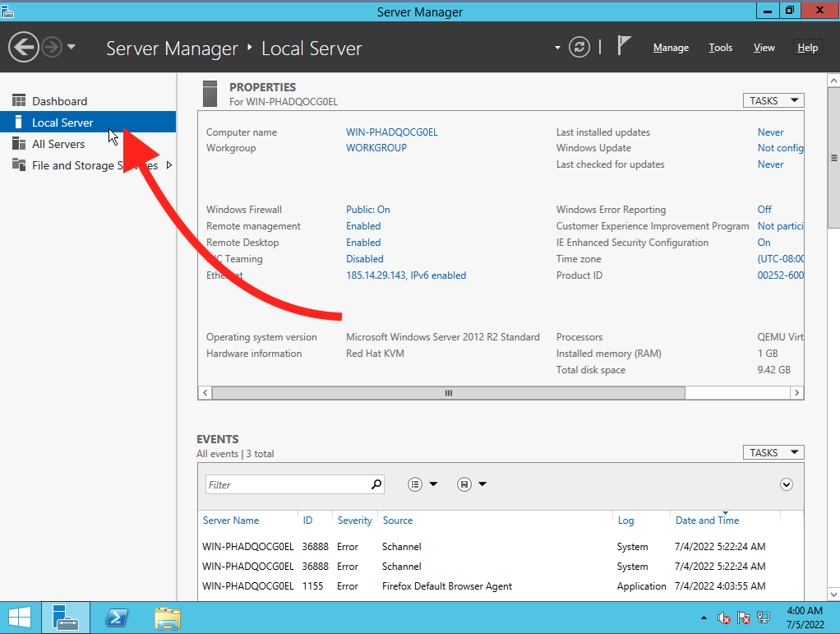This screenshot has width=840, height=634.
Task: Click Windows Update Not configured link
Action: pos(781,148)
